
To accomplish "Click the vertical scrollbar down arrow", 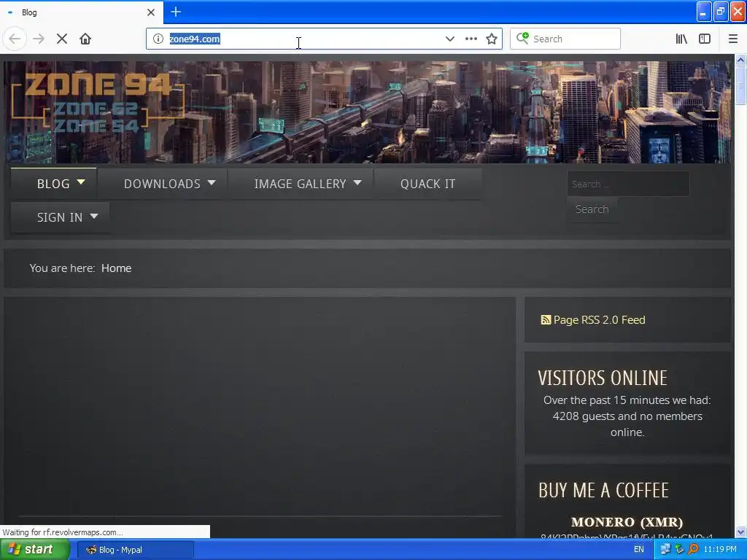I will click(740, 532).
